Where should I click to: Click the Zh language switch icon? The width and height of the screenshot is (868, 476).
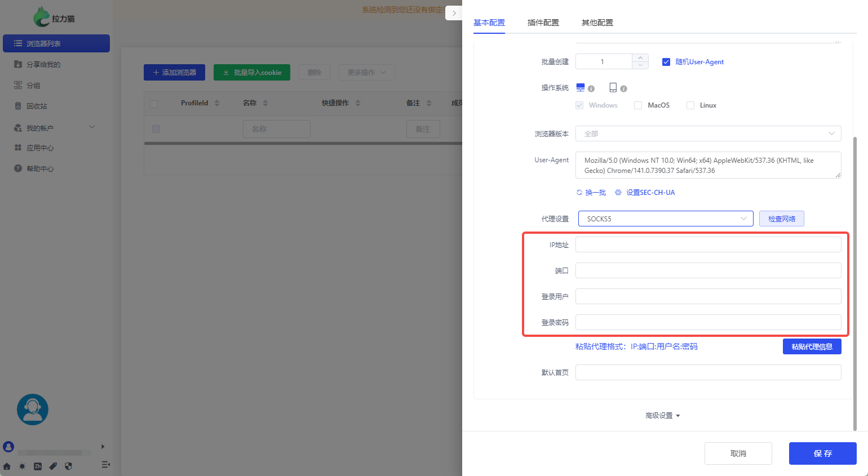pos(38,466)
